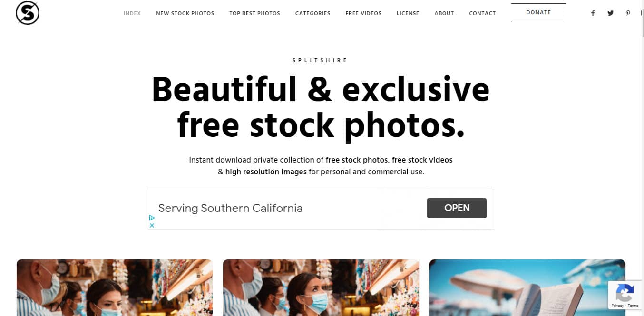
Task: Expand the Categories menu
Action: pyautogui.click(x=312, y=13)
